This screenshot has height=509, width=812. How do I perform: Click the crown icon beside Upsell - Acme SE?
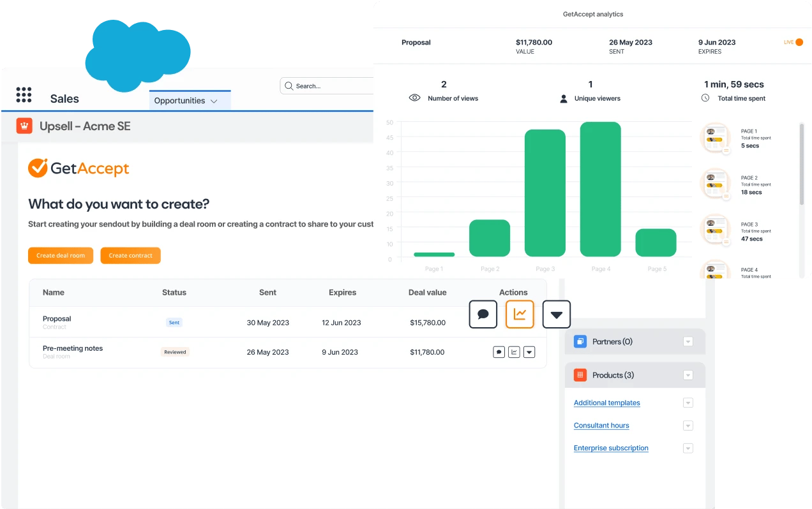(x=24, y=126)
